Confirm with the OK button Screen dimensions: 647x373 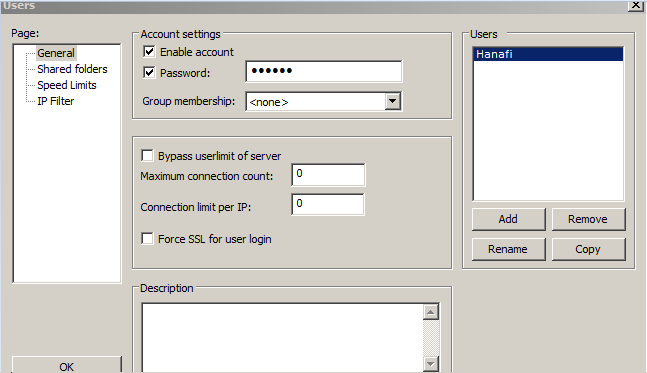66,365
